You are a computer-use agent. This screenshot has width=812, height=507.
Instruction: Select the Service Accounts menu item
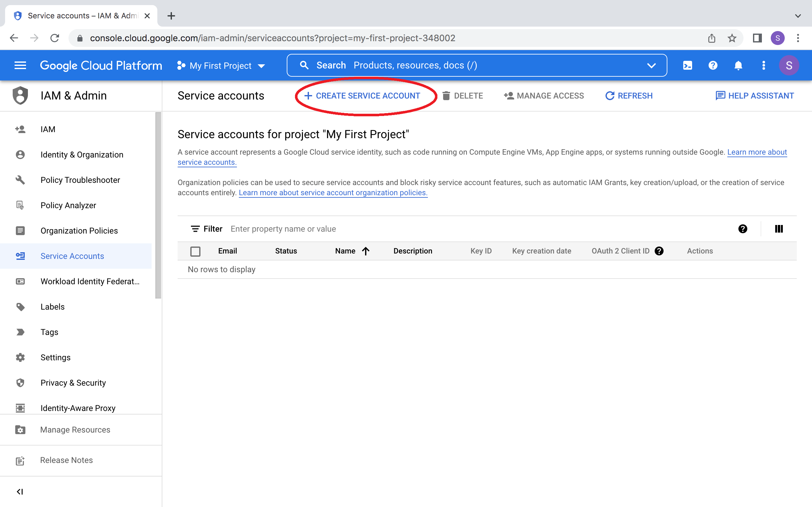click(73, 256)
